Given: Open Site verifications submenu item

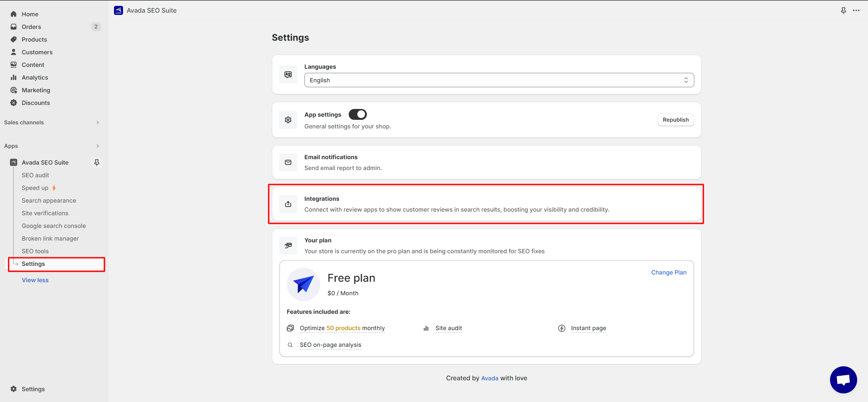Looking at the screenshot, I should point(45,213).
